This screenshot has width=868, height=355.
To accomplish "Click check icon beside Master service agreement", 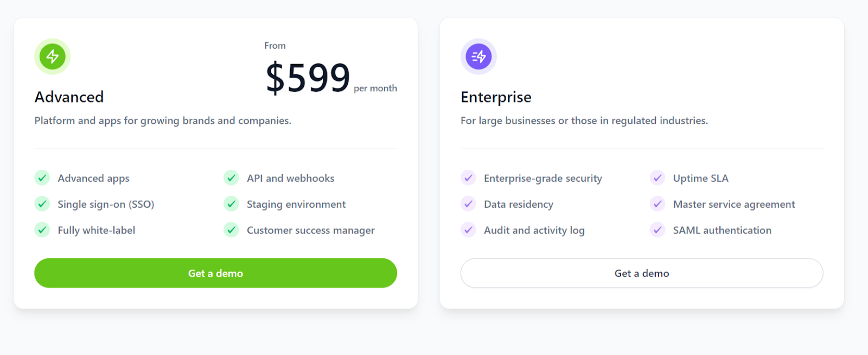I will 658,204.
